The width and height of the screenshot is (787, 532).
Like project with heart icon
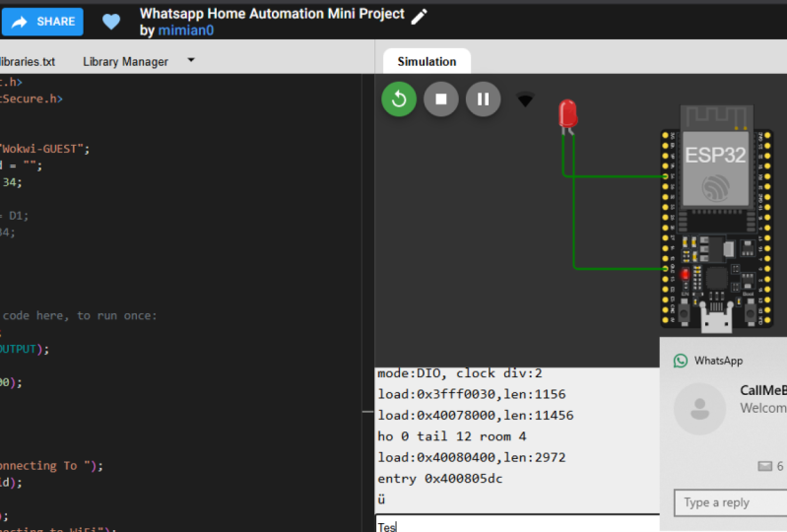(x=111, y=22)
